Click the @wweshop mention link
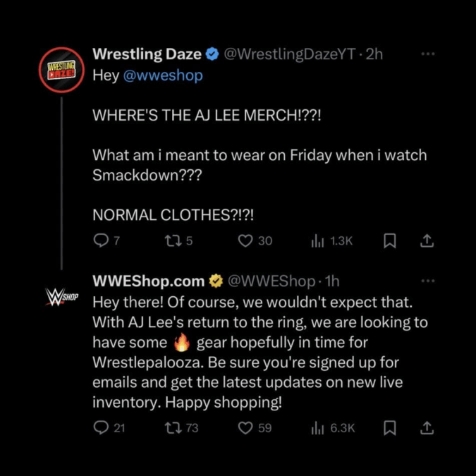The height and width of the screenshot is (476, 476). [x=162, y=75]
